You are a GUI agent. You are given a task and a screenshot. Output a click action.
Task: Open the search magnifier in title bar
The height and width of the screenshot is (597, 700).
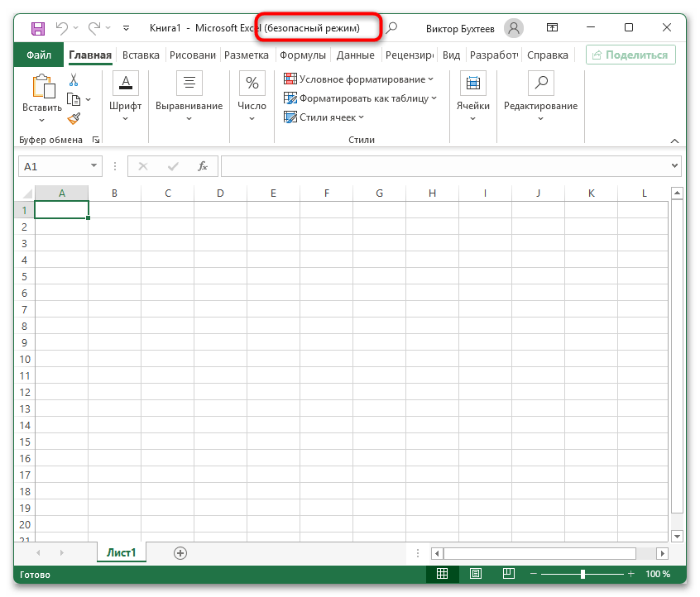tap(392, 28)
